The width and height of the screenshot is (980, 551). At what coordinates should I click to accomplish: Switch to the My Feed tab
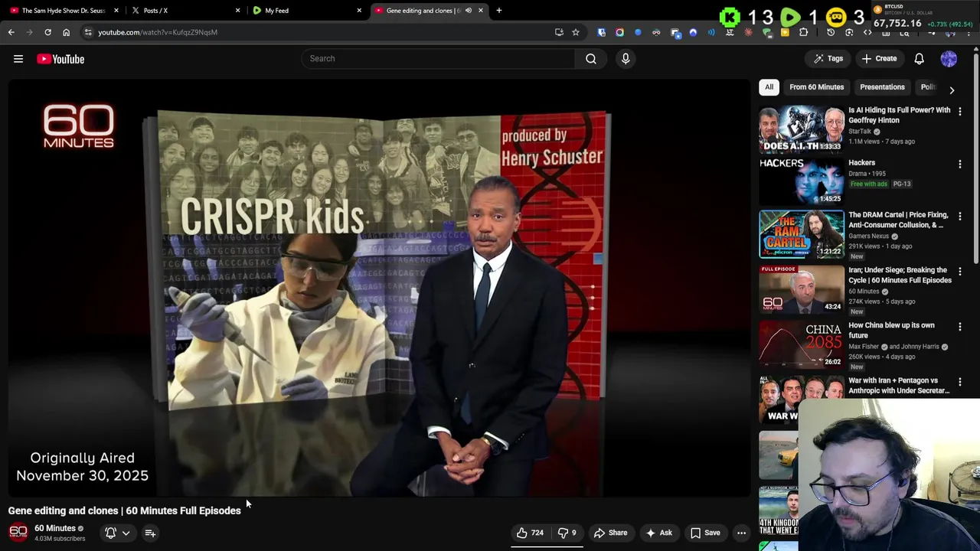click(x=308, y=11)
